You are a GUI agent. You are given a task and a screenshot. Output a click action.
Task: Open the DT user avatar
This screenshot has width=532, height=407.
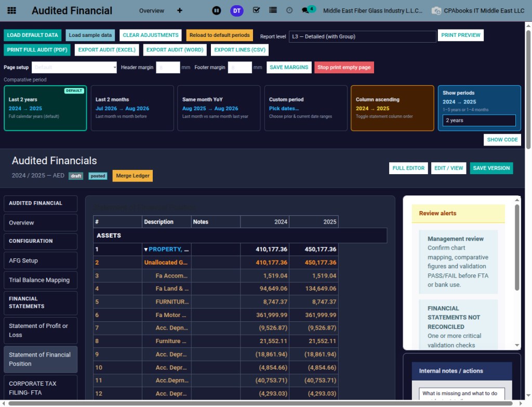(x=237, y=10)
